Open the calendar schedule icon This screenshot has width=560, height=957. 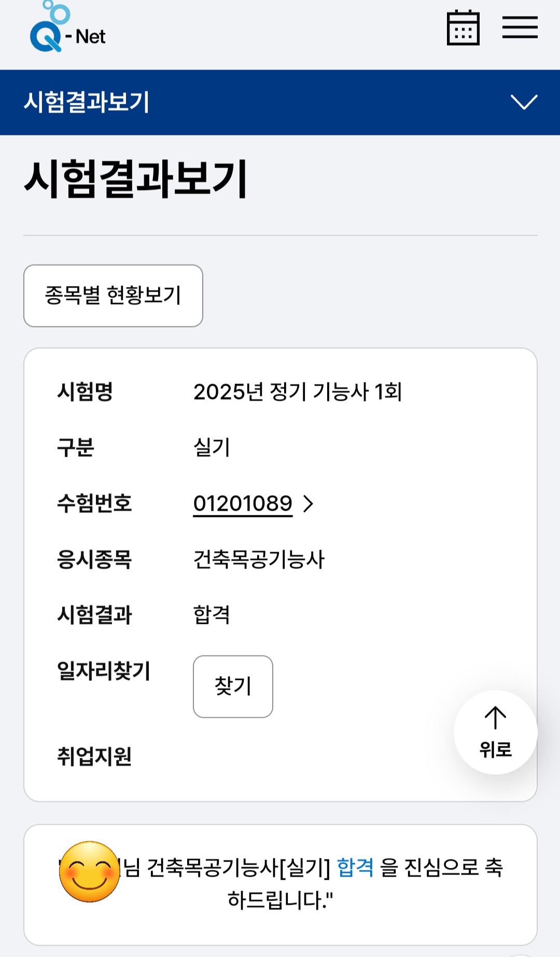pos(463,28)
